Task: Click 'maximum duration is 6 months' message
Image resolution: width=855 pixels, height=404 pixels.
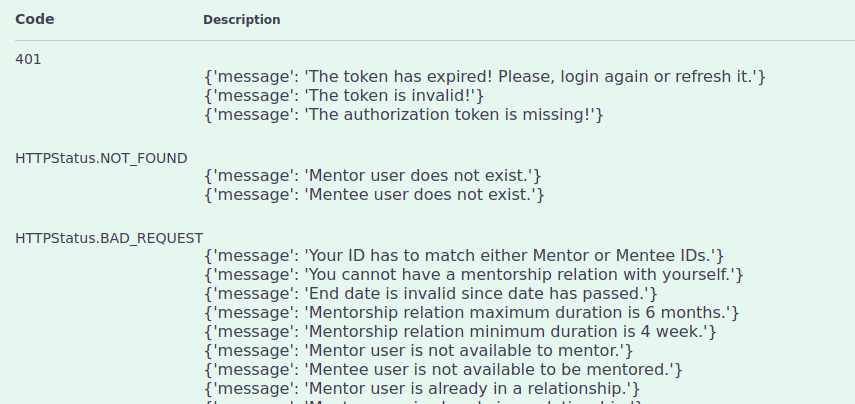Action: click(472, 313)
